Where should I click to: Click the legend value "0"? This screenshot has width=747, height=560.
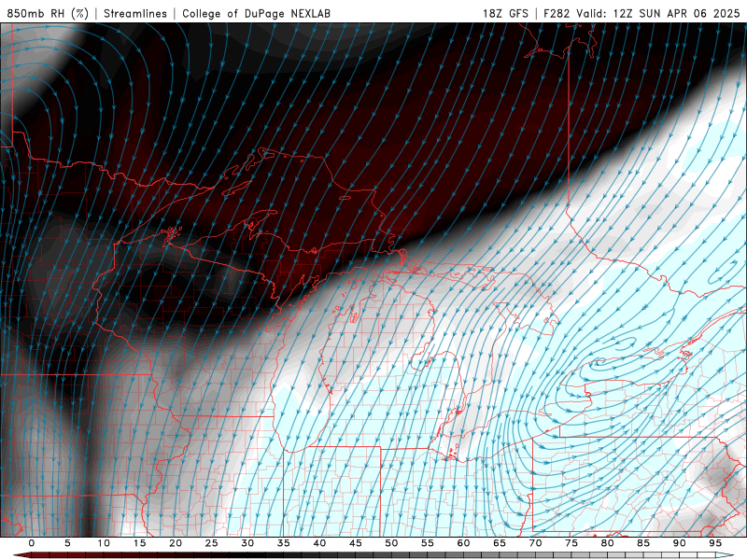click(x=32, y=543)
